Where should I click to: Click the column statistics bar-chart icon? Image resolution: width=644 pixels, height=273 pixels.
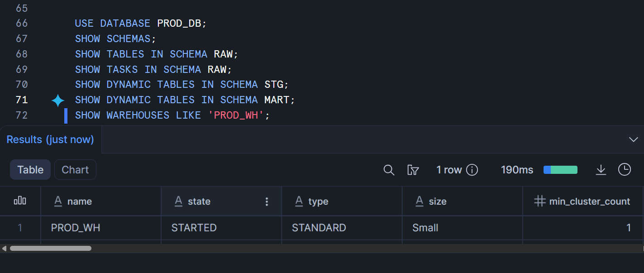(20, 201)
